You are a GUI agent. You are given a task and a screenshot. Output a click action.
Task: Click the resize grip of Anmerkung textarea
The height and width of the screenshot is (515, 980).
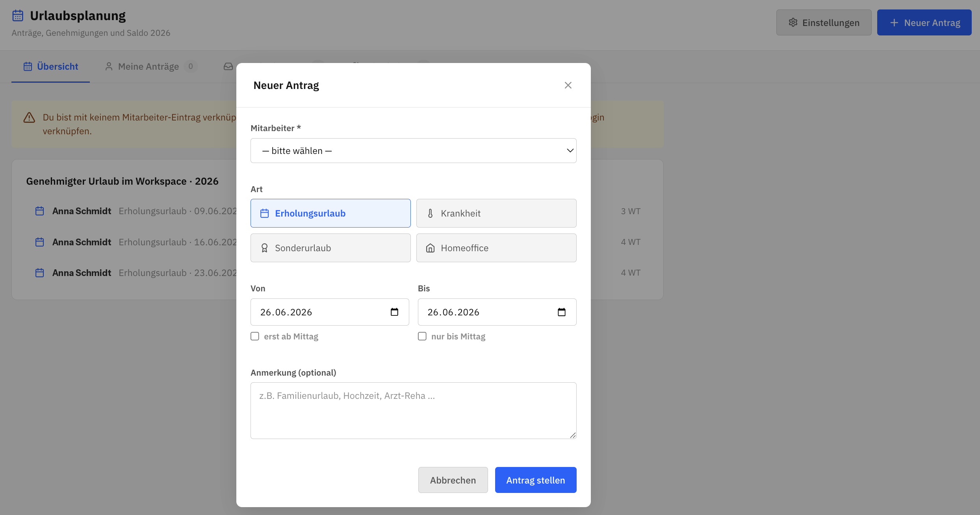573,435
